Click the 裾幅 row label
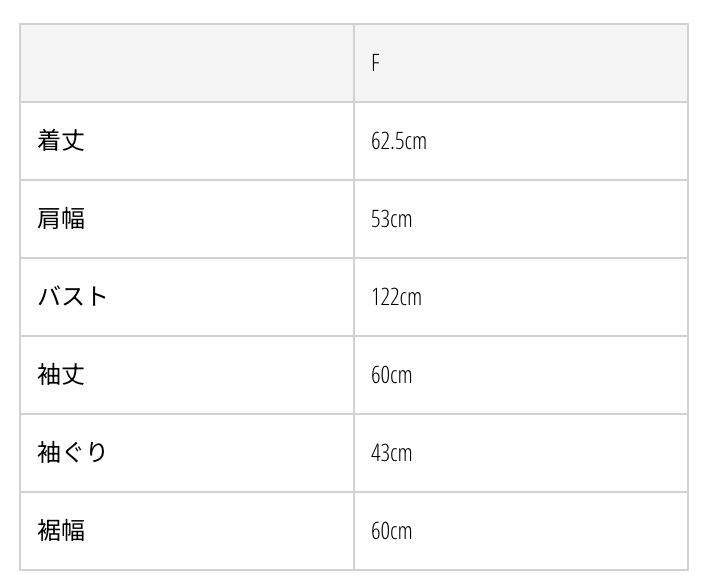This screenshot has height=587, width=712. tap(61, 531)
